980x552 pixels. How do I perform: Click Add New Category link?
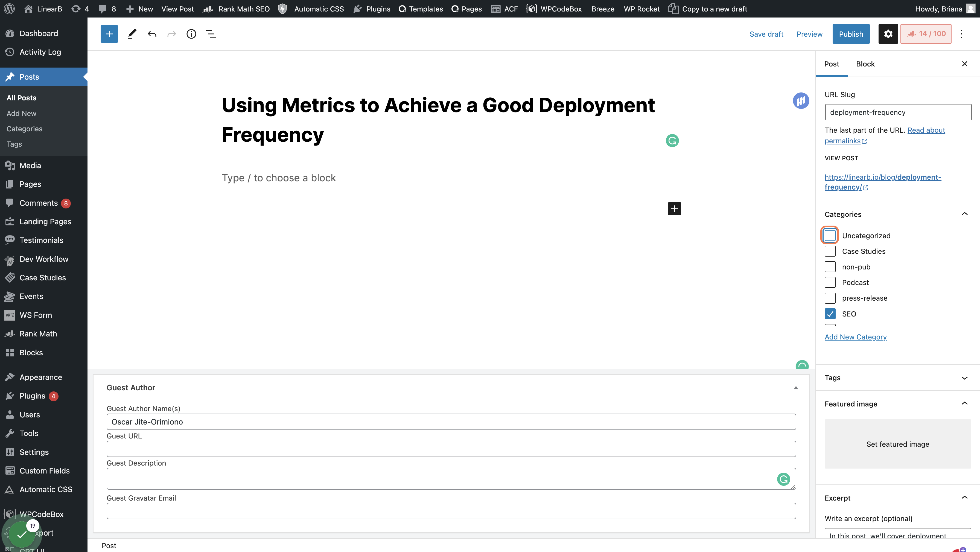(x=855, y=337)
